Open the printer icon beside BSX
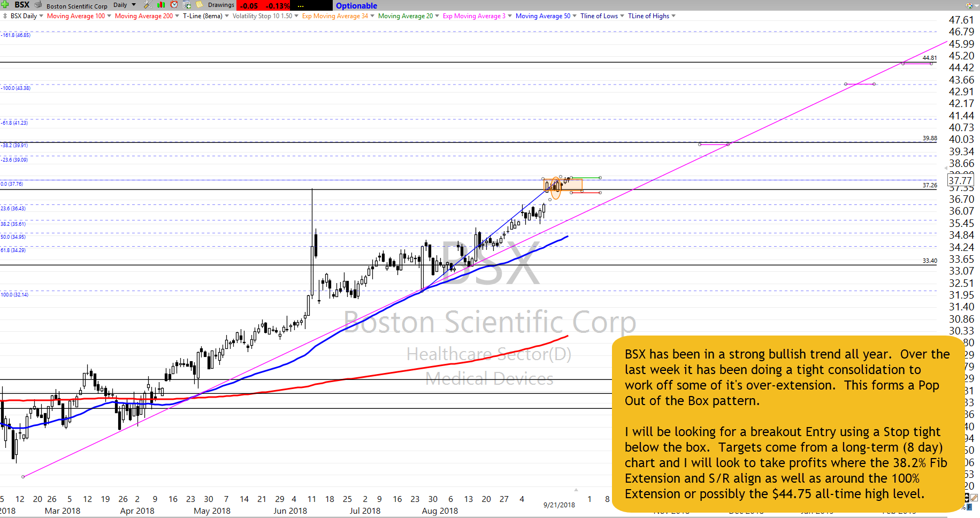The width and height of the screenshot is (980, 518). (x=38, y=5)
